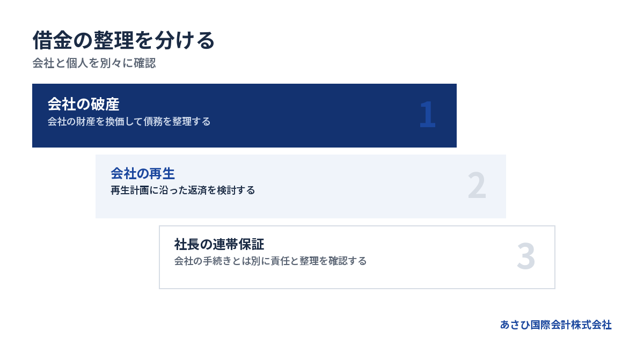Select the subtitle 会社と個人を別々に確認
The height and width of the screenshot is (338, 644).
[x=94, y=63]
